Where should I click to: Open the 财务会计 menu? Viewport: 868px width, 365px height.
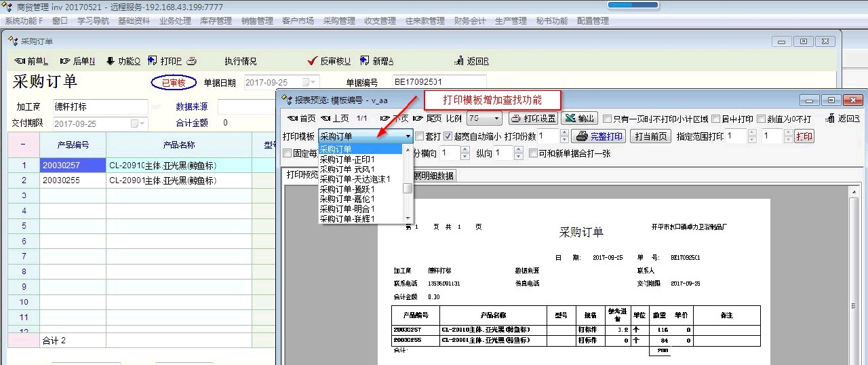[x=470, y=21]
